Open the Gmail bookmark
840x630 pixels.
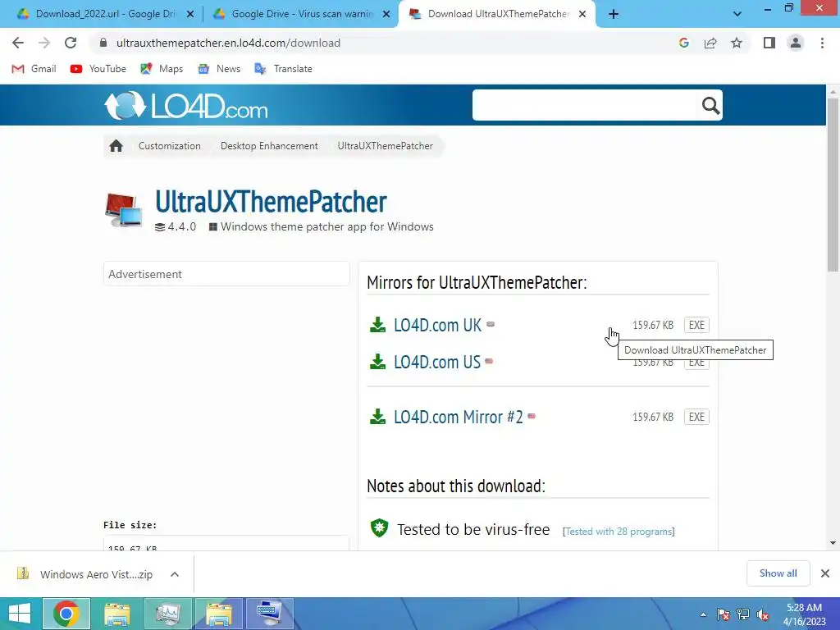[34, 69]
